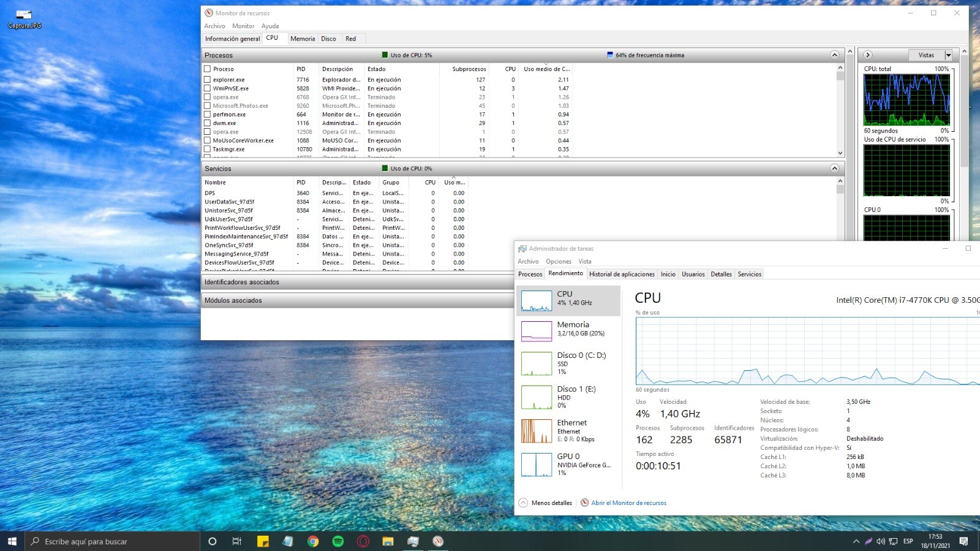The image size is (980, 551).
Task: Collapse the Procesos section chevron
Action: pyautogui.click(x=834, y=55)
